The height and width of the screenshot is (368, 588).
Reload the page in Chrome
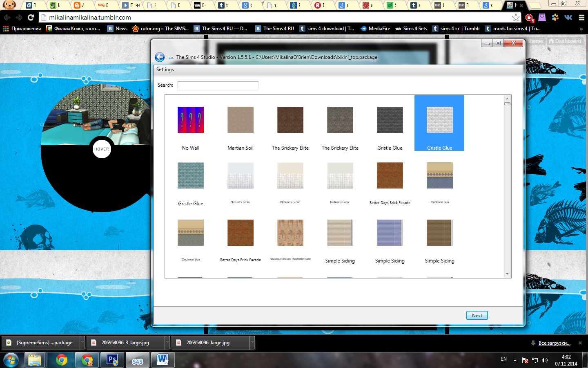pos(31,18)
